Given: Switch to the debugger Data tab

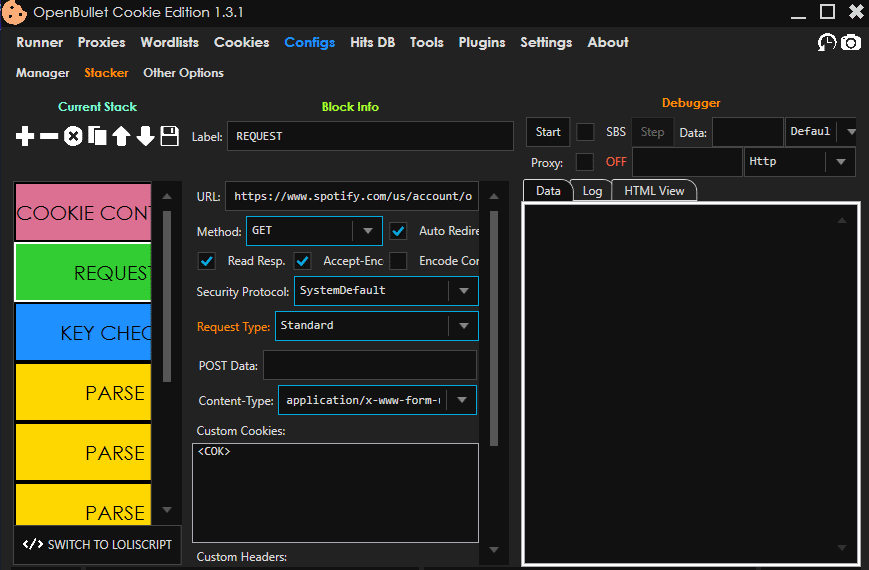Looking at the screenshot, I should coord(548,191).
